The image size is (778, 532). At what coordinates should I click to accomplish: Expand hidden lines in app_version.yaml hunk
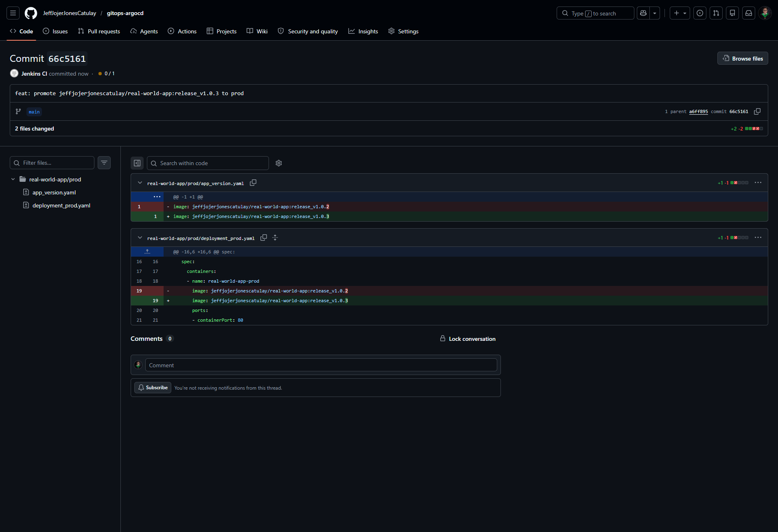pyautogui.click(x=157, y=197)
